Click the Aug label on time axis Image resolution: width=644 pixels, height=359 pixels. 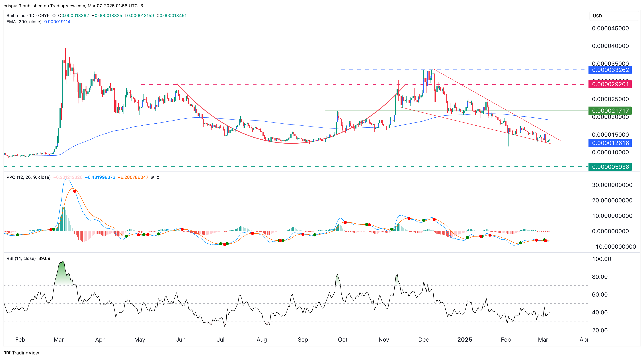pos(262,340)
